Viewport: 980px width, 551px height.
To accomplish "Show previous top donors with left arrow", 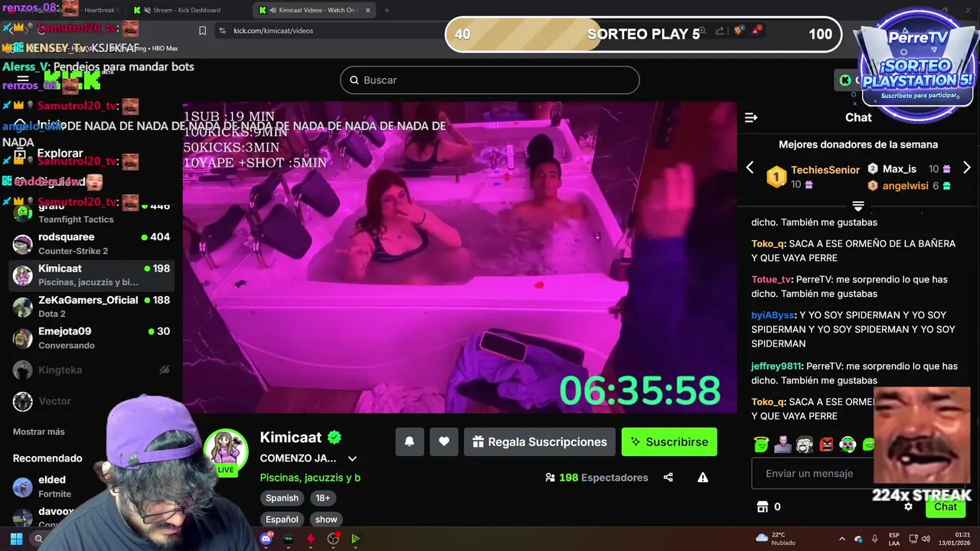I will click(750, 168).
